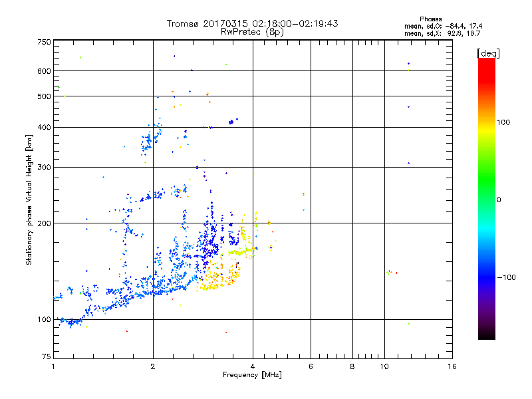The image size is (532, 399).
Task: Click the 'RwPretec (8p)' subtitle
Action: click(x=252, y=32)
